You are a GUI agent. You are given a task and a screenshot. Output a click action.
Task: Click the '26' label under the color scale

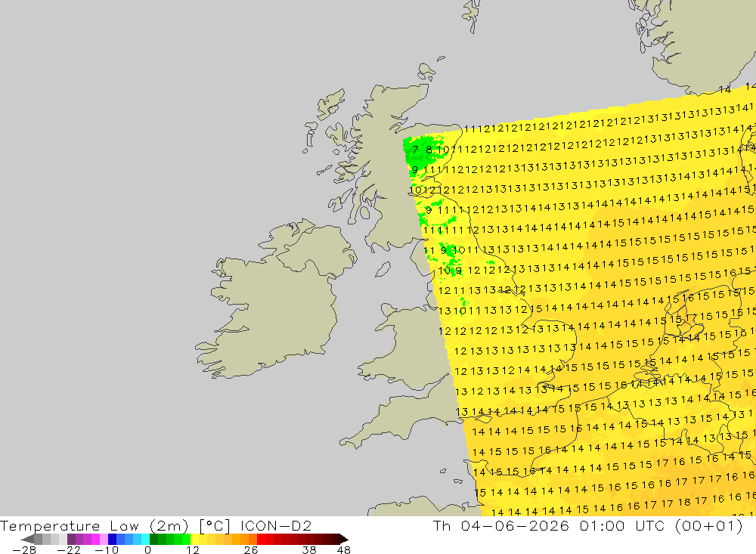(x=251, y=550)
